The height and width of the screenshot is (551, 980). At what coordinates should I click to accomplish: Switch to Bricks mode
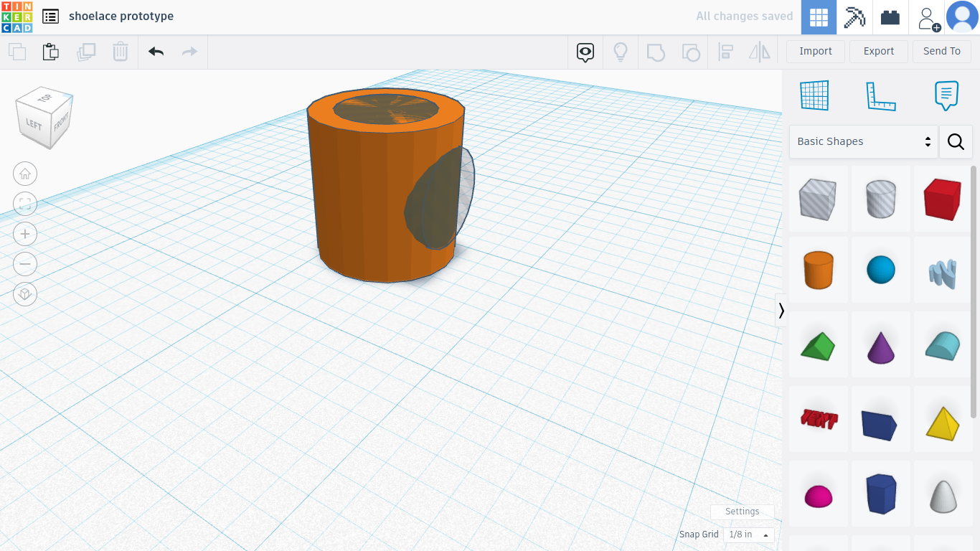[x=890, y=17]
